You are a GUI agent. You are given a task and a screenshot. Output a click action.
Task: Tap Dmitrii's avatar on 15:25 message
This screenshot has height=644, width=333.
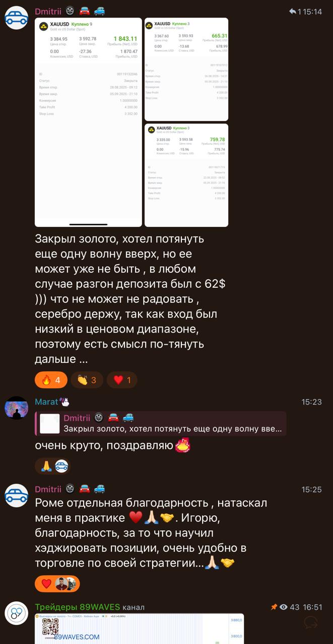click(x=16, y=496)
